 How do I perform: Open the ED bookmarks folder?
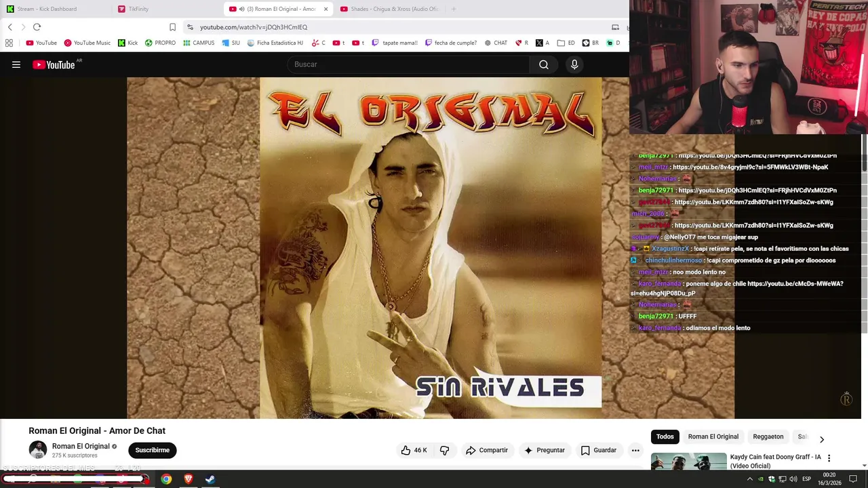click(x=566, y=43)
